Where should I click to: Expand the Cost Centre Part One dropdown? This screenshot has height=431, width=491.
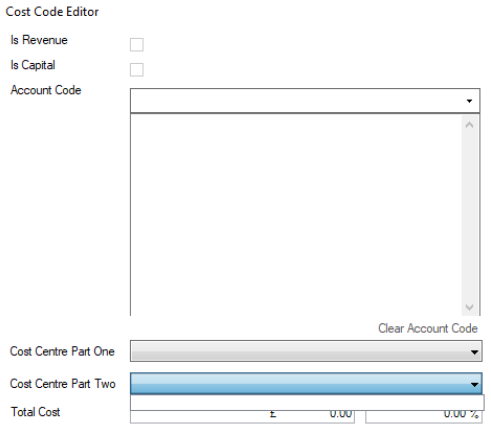[306, 351]
